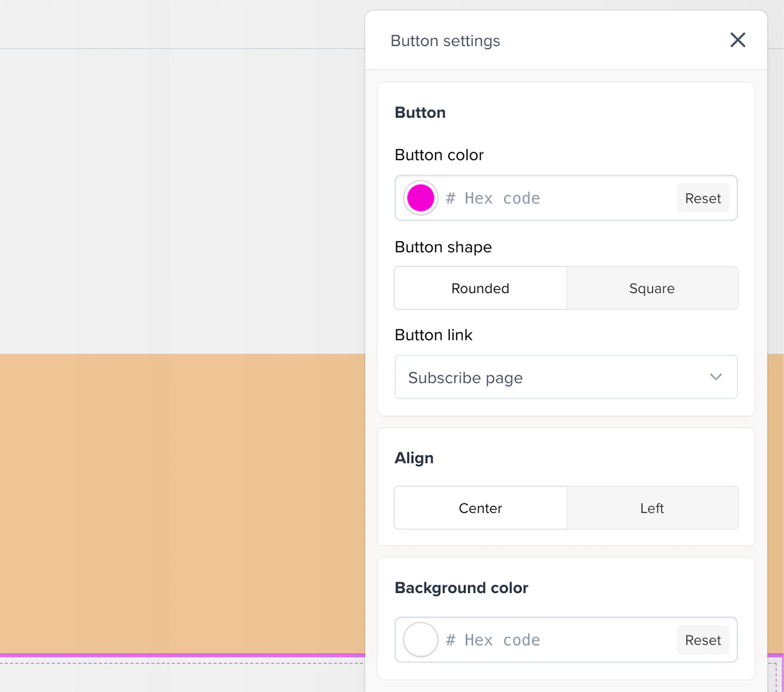
Task: Click the Subscribe page dropdown text
Action: pyautogui.click(x=465, y=377)
